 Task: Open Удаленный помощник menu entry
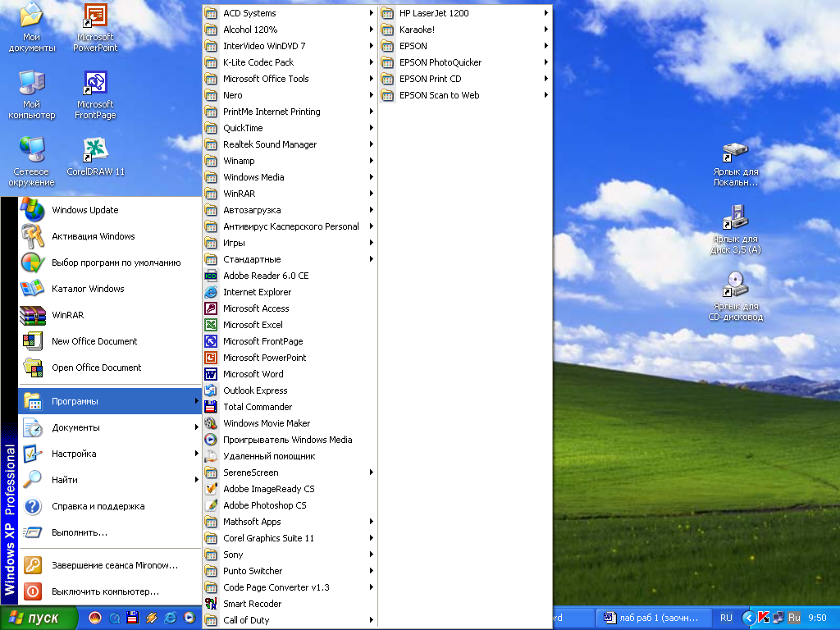coord(290,456)
